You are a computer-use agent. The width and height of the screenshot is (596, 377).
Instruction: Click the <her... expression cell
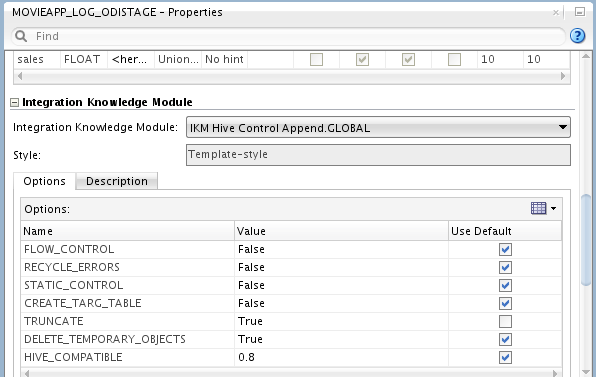131,60
